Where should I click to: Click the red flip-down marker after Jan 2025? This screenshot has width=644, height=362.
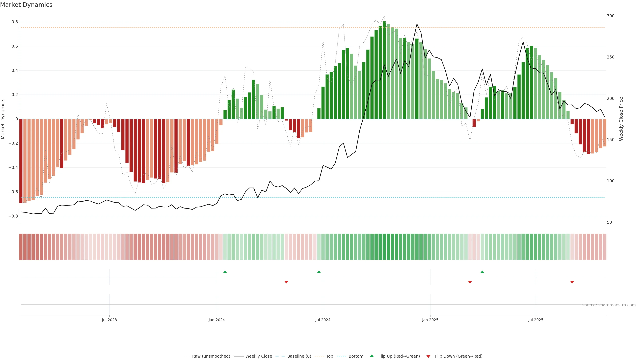tap(470, 282)
